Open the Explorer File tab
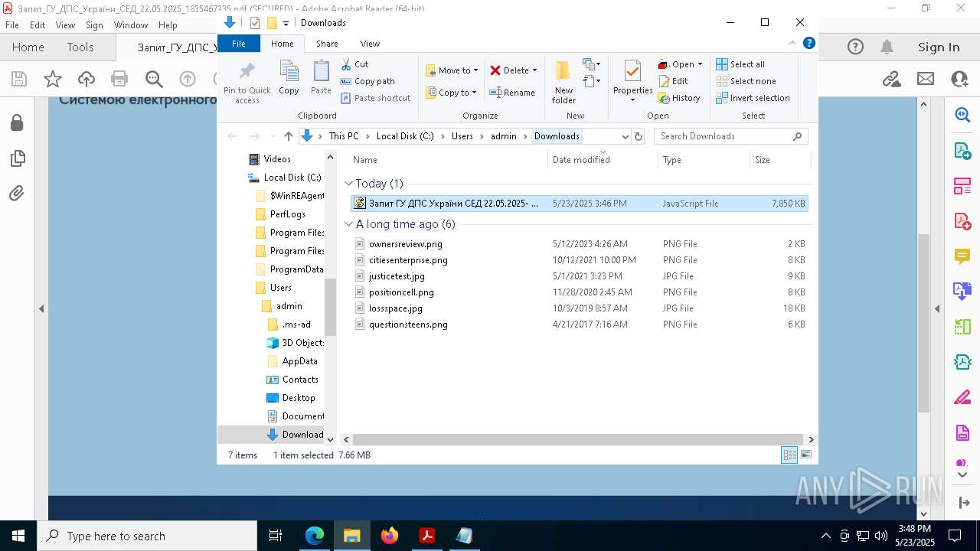Screen dimensions: 980x551 coord(239,44)
